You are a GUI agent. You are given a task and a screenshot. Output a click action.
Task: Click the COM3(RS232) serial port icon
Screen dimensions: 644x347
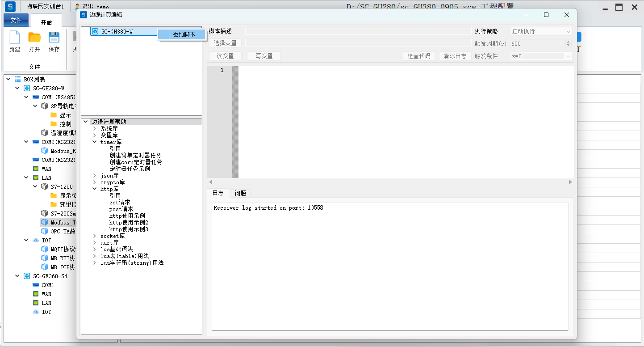click(36, 160)
